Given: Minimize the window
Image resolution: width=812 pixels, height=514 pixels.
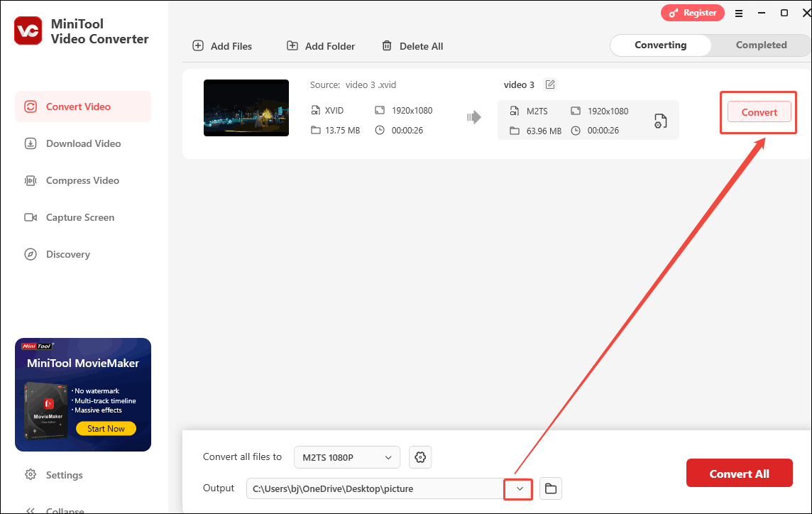Looking at the screenshot, I should [x=761, y=13].
